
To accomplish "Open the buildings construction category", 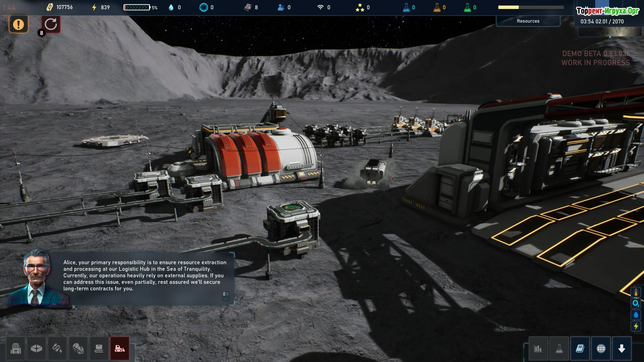I will point(15,349).
